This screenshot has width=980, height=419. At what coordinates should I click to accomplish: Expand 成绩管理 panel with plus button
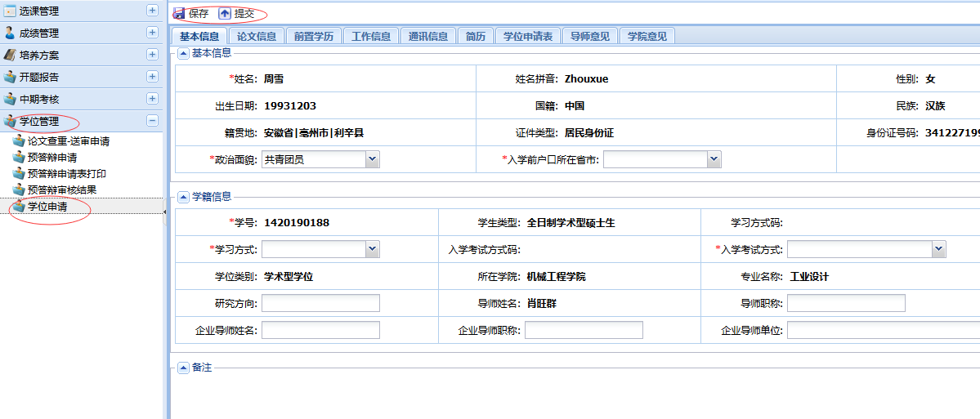point(152,33)
